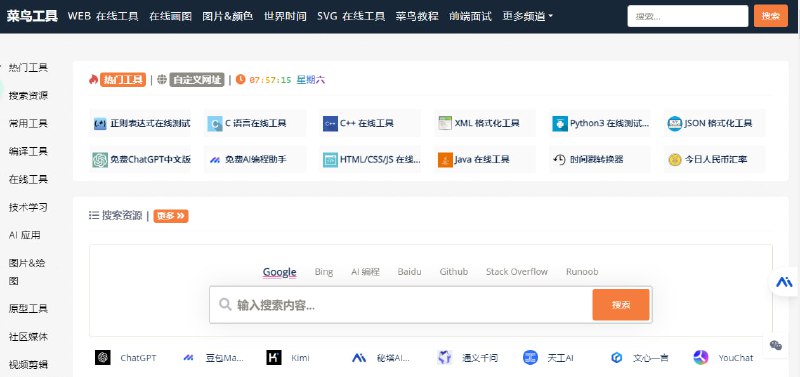The image size is (800, 377).
Task: Select 原型工具 in left sidebar
Action: click(x=28, y=309)
